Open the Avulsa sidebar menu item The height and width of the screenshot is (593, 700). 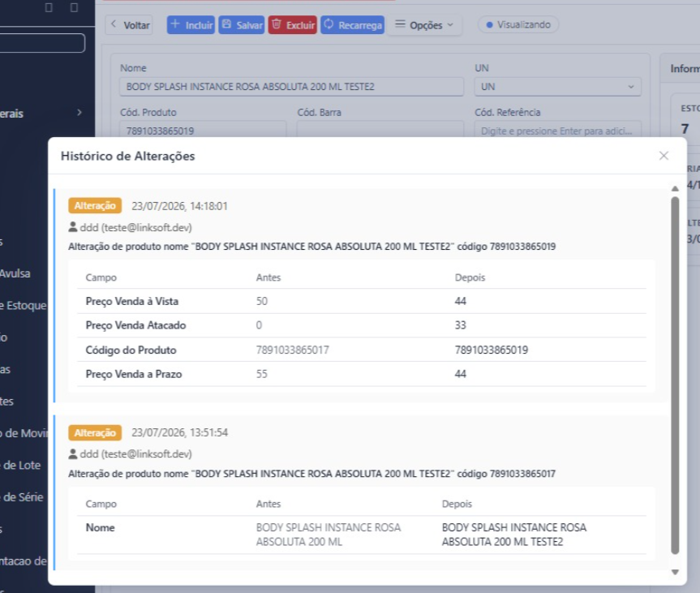click(x=15, y=273)
